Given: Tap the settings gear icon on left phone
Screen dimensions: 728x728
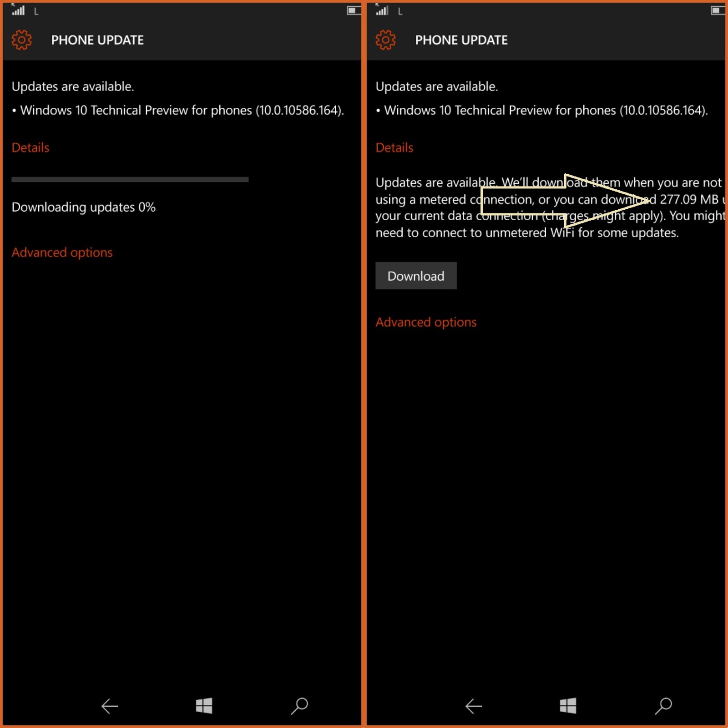Looking at the screenshot, I should pos(21,40).
